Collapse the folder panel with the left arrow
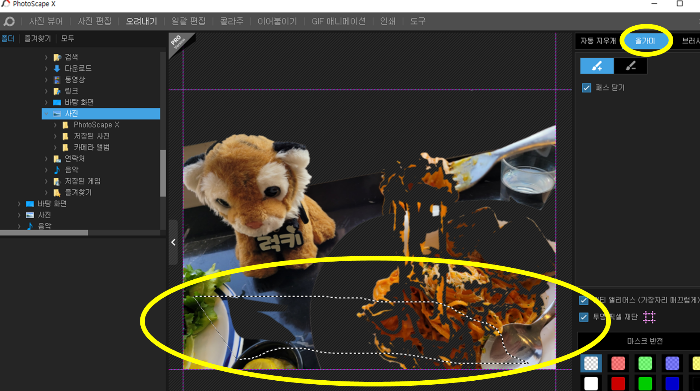Image resolution: width=700 pixels, height=391 pixels. click(x=173, y=242)
